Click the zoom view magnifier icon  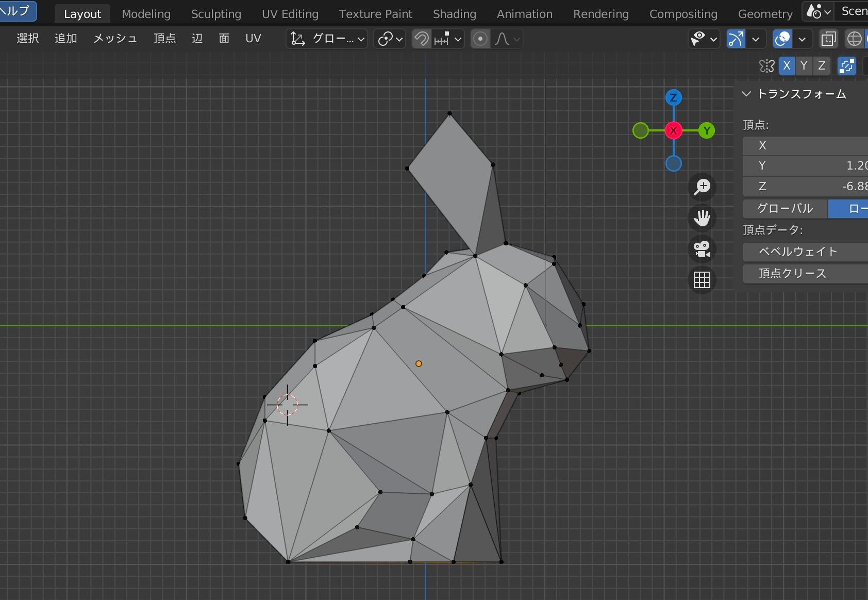tap(702, 187)
